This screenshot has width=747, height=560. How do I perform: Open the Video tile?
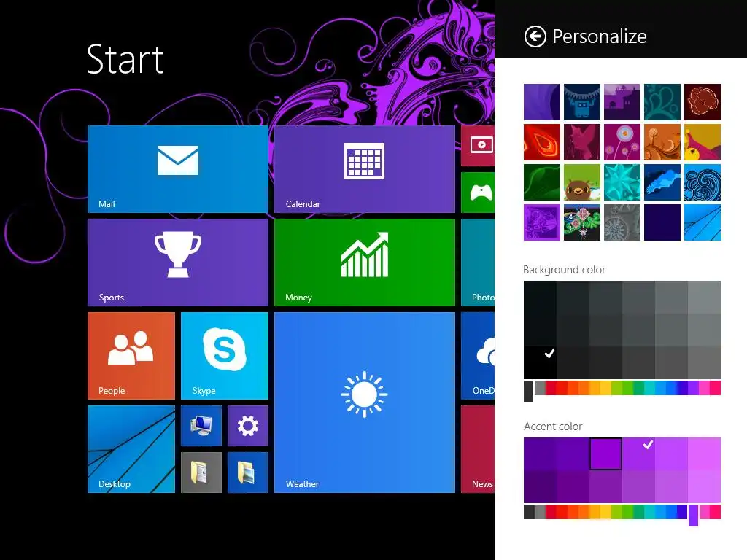pyautogui.click(x=478, y=146)
